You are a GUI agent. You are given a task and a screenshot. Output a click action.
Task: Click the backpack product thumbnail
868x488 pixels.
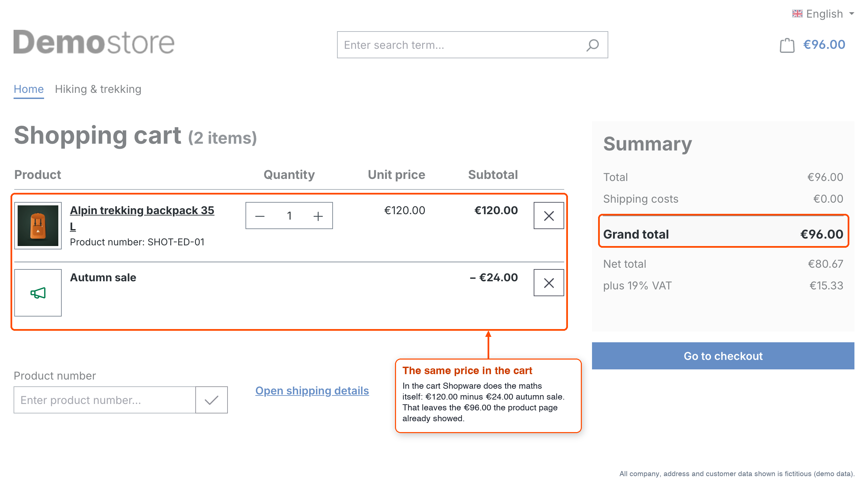click(x=38, y=226)
